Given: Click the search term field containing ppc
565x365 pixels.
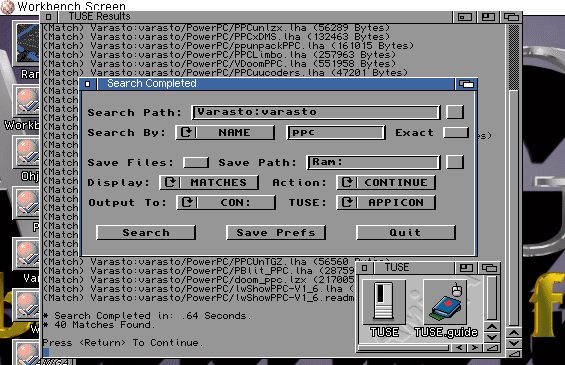Looking at the screenshot, I should 336,132.
